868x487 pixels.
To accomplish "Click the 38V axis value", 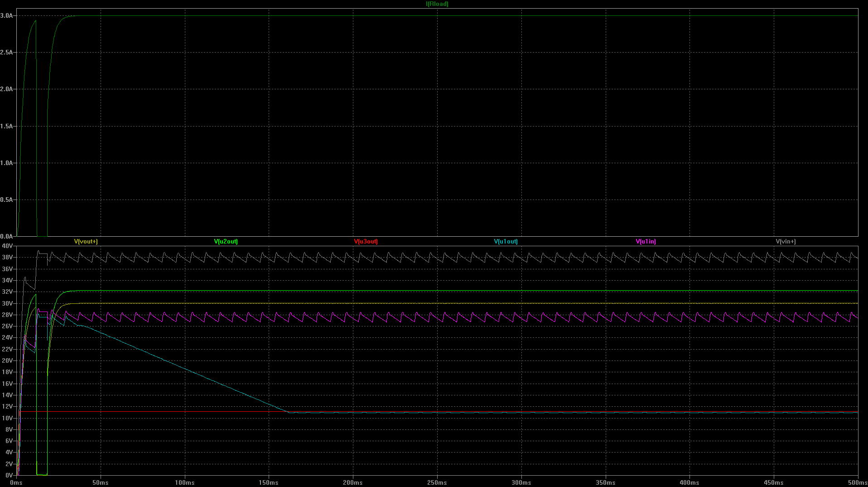I will point(7,258).
